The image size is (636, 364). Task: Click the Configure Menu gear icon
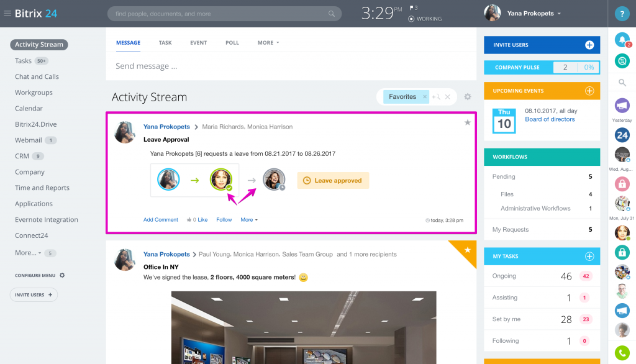coord(62,275)
